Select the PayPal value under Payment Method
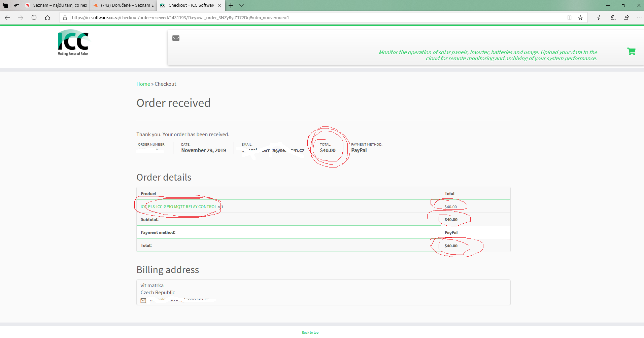644x338 pixels. 359,150
